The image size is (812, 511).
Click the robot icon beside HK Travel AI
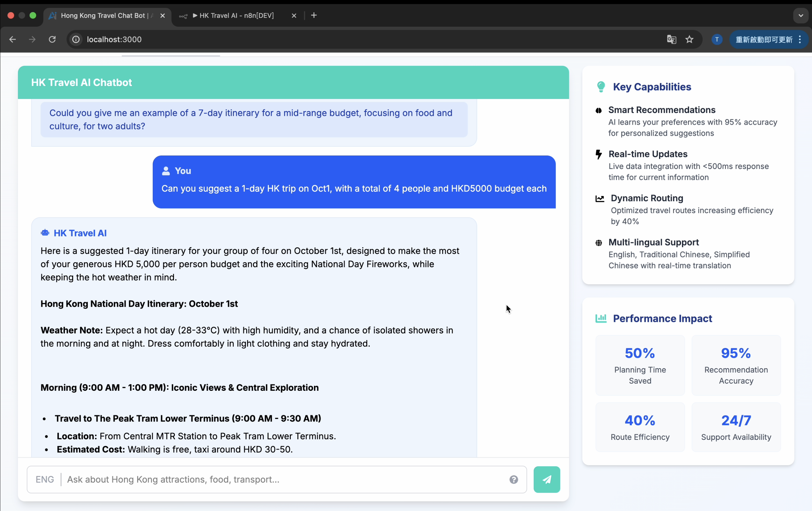coord(45,233)
